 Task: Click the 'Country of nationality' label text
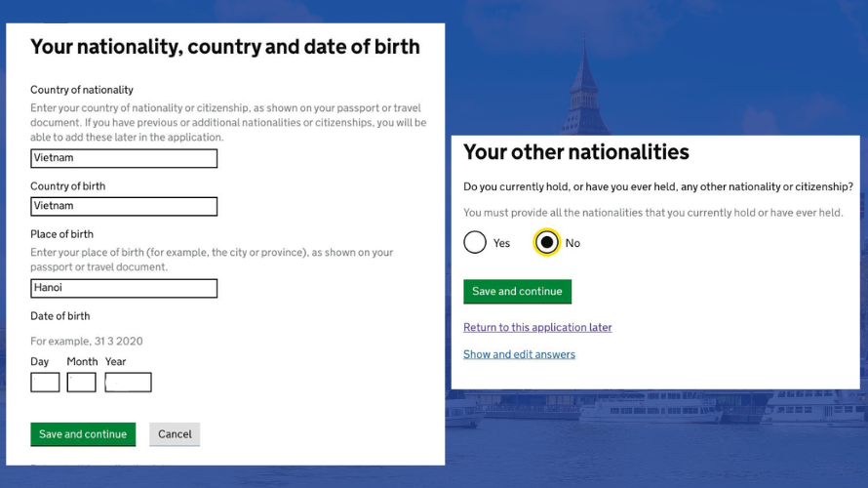[82, 90]
